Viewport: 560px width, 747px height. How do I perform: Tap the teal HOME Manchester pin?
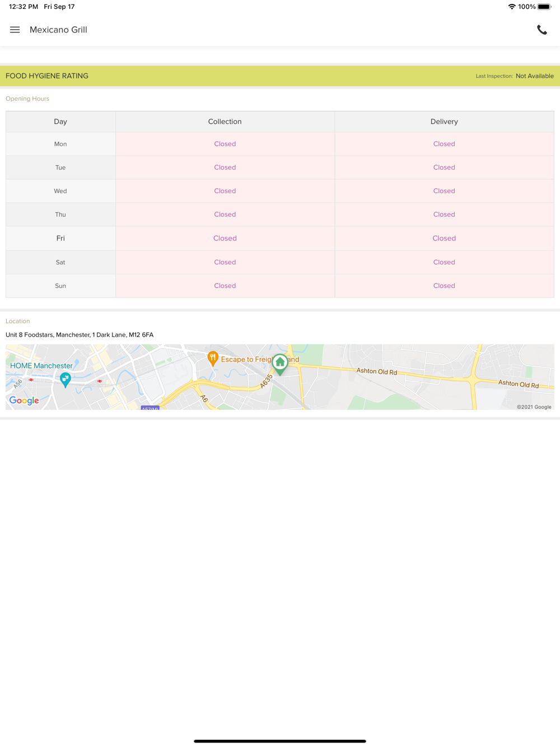[x=66, y=379]
